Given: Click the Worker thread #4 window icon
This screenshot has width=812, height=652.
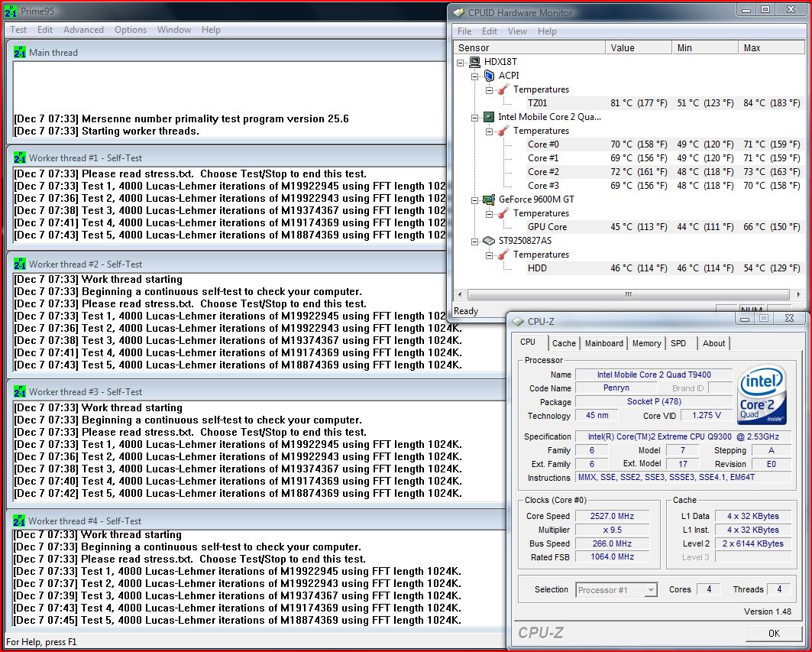Looking at the screenshot, I should click(x=19, y=521).
